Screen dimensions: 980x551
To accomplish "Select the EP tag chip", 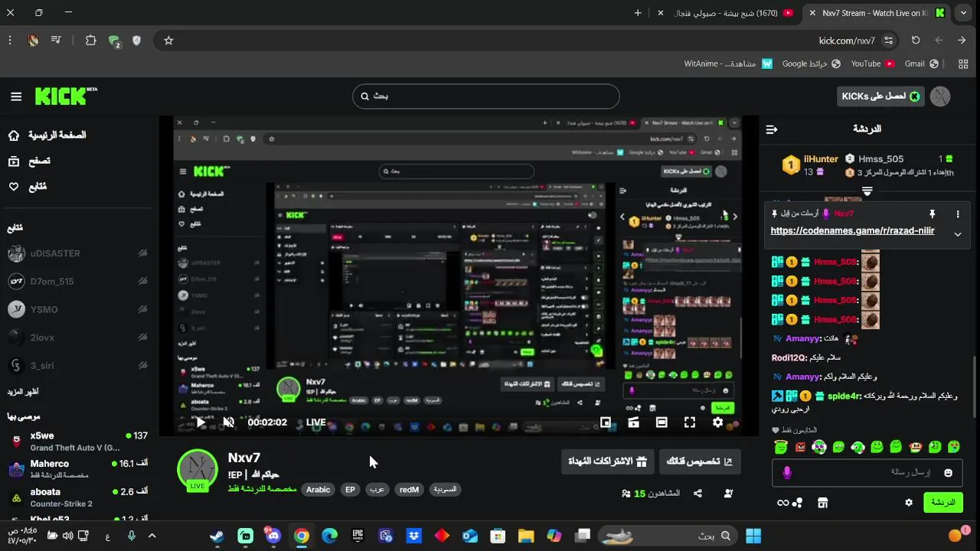I will coord(350,490).
